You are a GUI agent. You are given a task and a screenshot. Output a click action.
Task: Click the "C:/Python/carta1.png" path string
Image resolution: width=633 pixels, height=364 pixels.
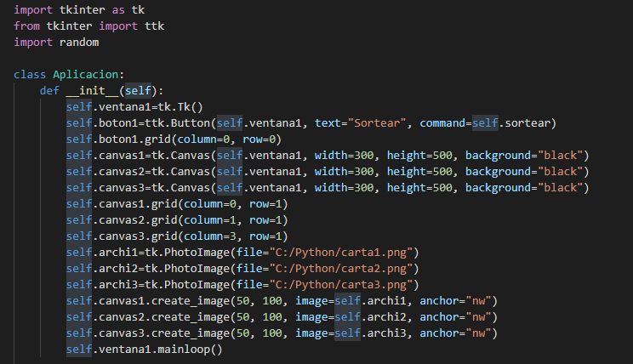(341, 253)
